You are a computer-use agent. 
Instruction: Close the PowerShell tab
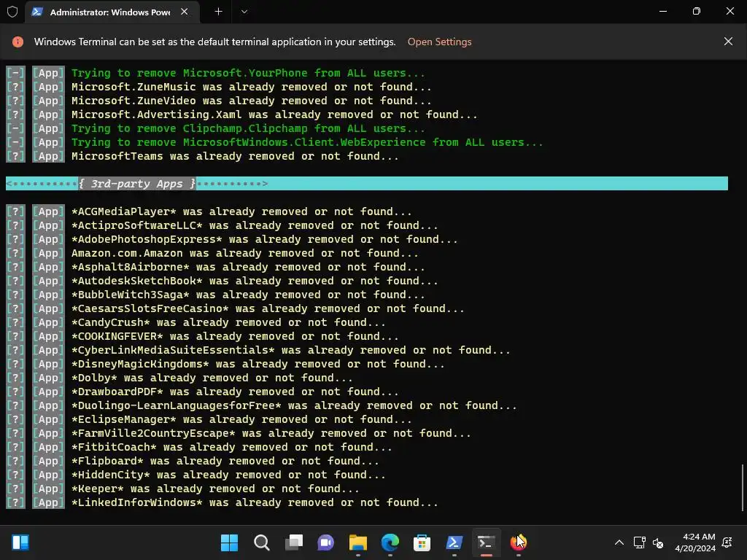185,12
